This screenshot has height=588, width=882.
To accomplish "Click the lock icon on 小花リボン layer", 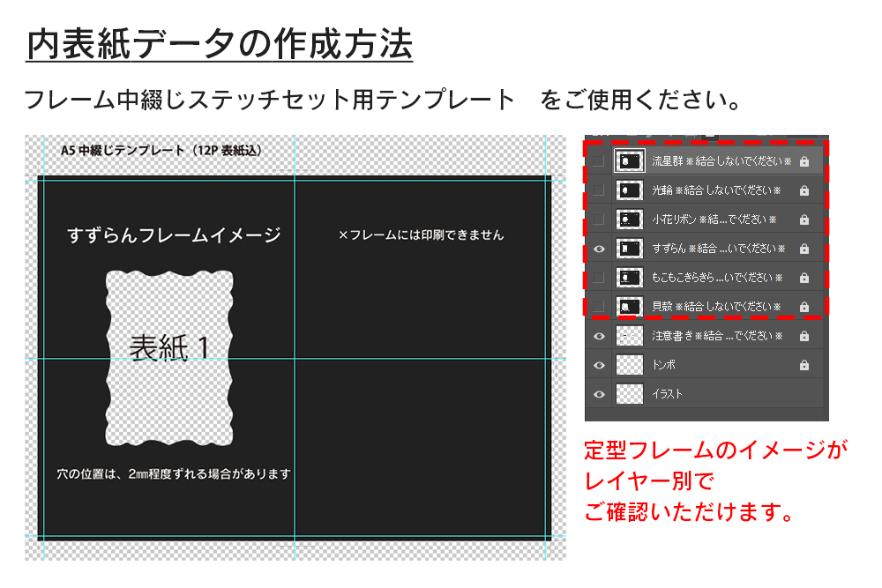I will pyautogui.click(x=804, y=220).
